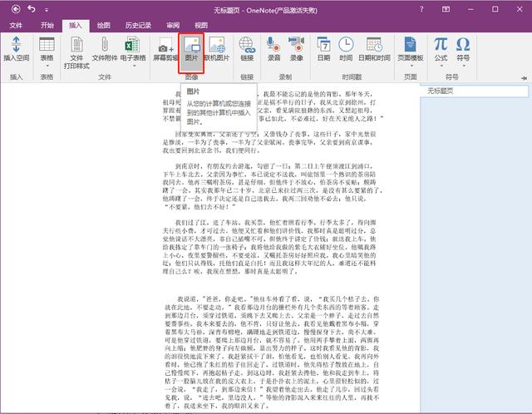The width and height of the screenshot is (532, 414).
Task: Open Page Templates (页面模板) icon
Action: 410,44
